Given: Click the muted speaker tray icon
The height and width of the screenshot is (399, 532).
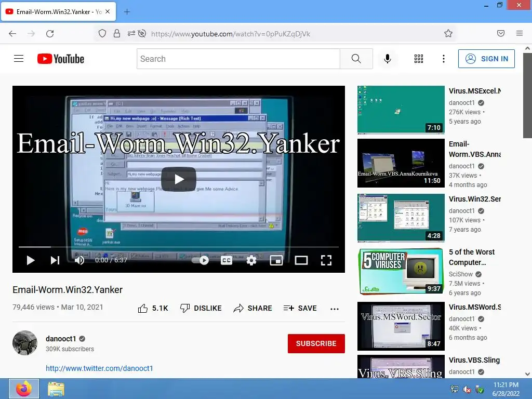Looking at the screenshot, I should tap(467, 389).
